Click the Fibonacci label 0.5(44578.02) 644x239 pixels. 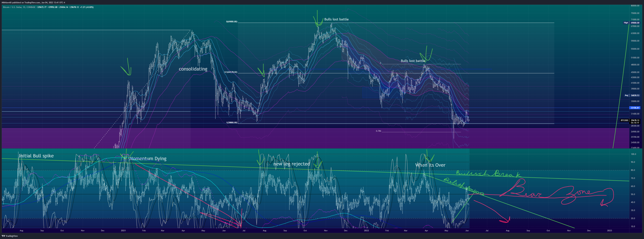coord(231,72)
